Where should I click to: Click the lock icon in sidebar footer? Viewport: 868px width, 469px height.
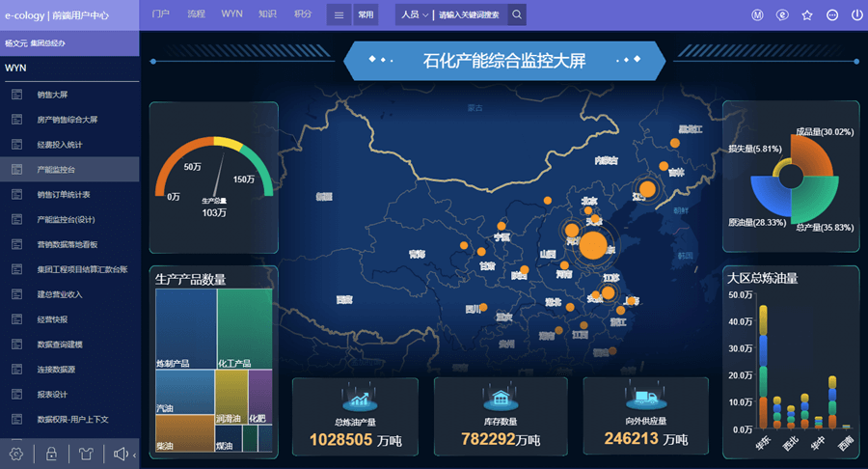click(x=51, y=454)
